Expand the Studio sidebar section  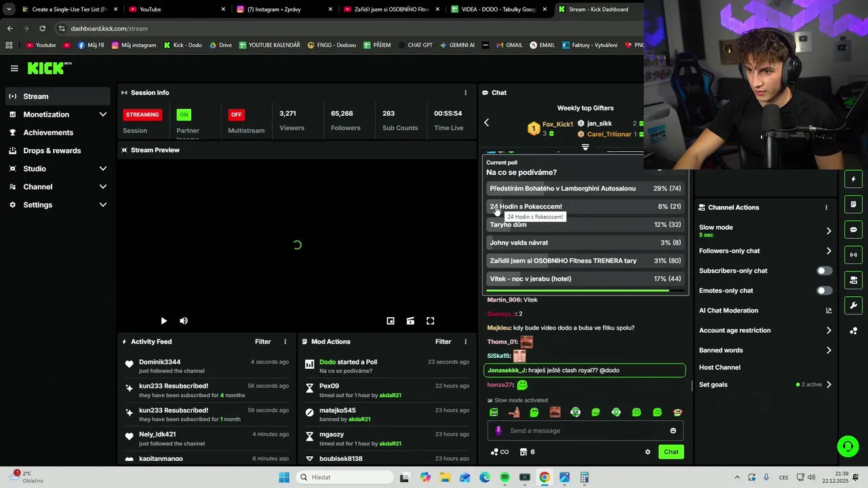click(103, 169)
